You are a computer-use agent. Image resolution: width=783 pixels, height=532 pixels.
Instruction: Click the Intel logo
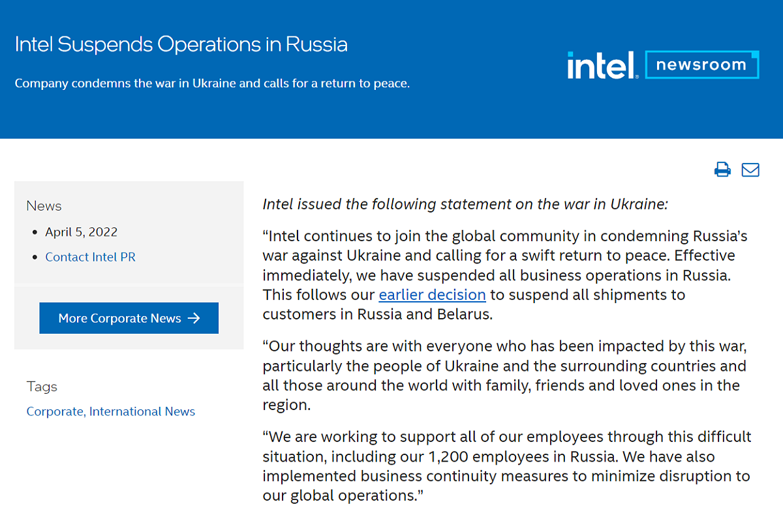[603, 65]
